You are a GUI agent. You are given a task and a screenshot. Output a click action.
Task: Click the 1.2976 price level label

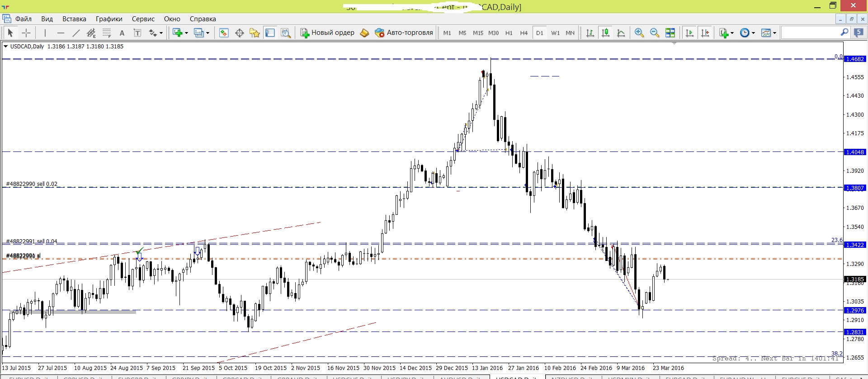click(855, 311)
